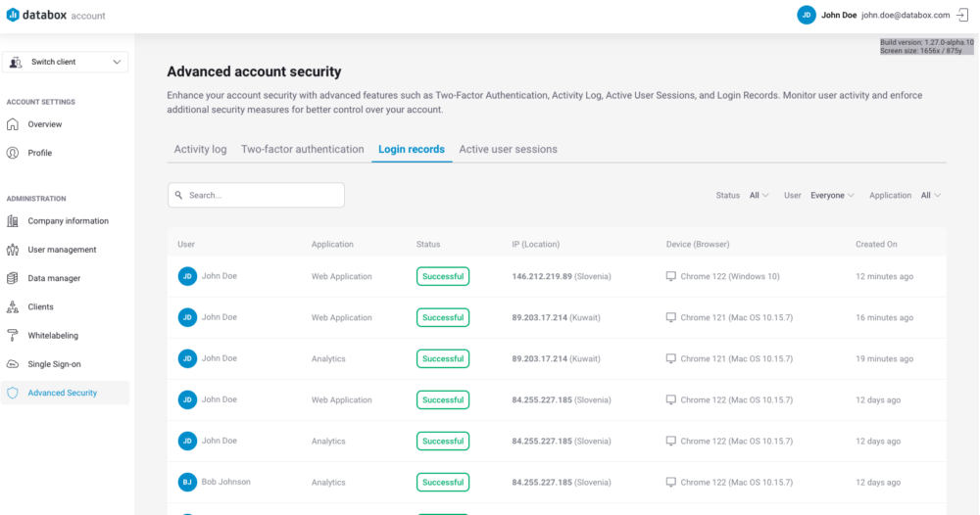980x515 pixels.
Task: Click the Data manager database icon
Action: (13, 278)
